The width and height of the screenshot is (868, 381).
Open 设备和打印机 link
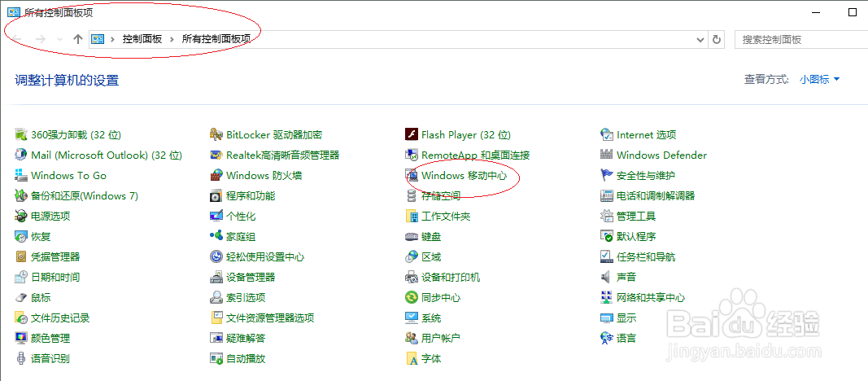click(x=451, y=277)
